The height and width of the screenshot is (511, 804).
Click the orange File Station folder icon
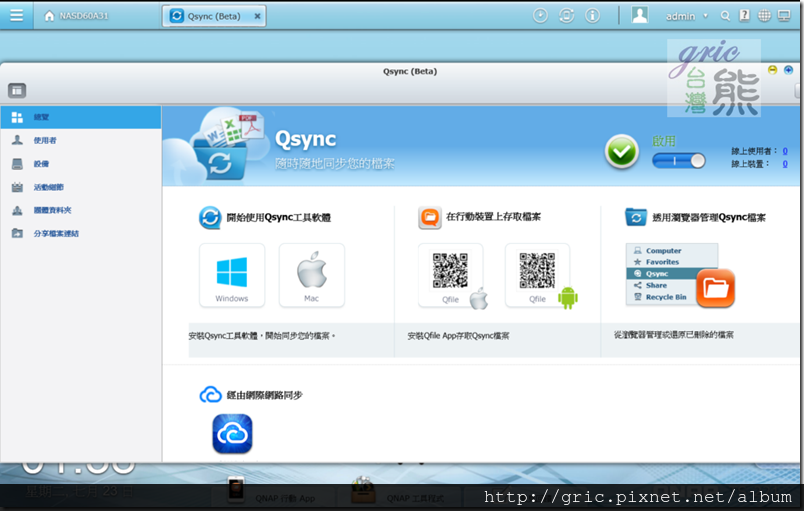[715, 288]
